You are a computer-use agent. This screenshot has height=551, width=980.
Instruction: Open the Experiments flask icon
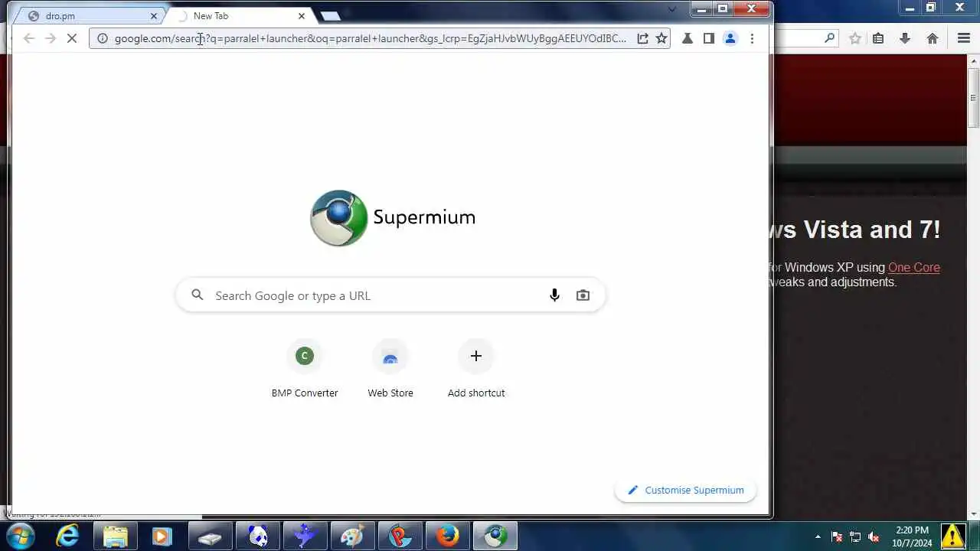tap(688, 38)
